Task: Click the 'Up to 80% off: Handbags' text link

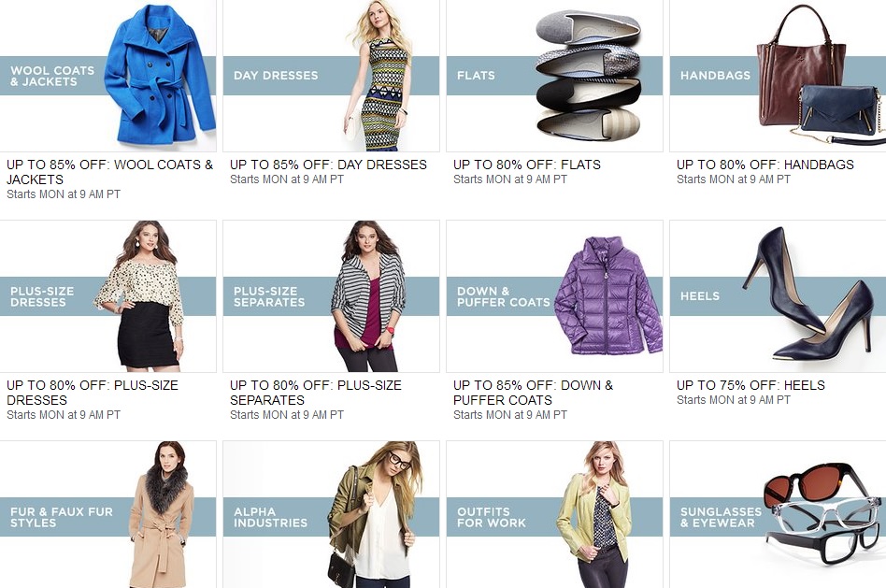Action: click(765, 165)
